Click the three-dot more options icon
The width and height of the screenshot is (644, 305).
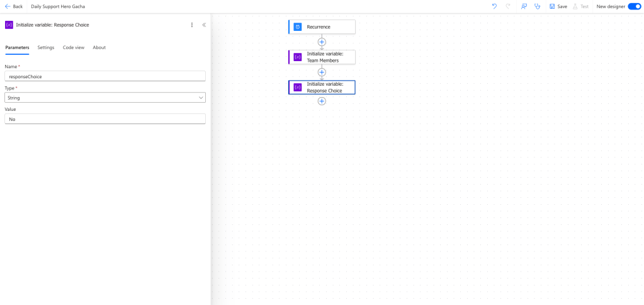pyautogui.click(x=192, y=25)
